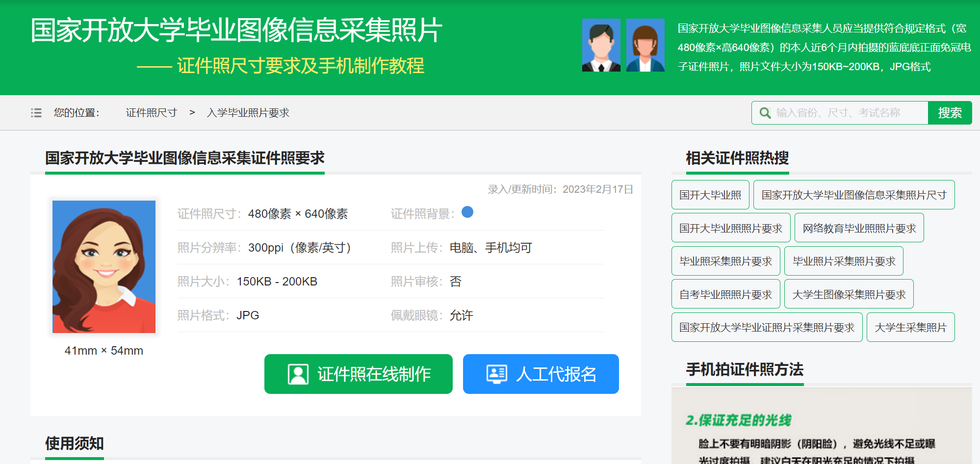Open 证件照在线制作 online tool
This screenshot has height=464, width=980.
tap(359, 374)
